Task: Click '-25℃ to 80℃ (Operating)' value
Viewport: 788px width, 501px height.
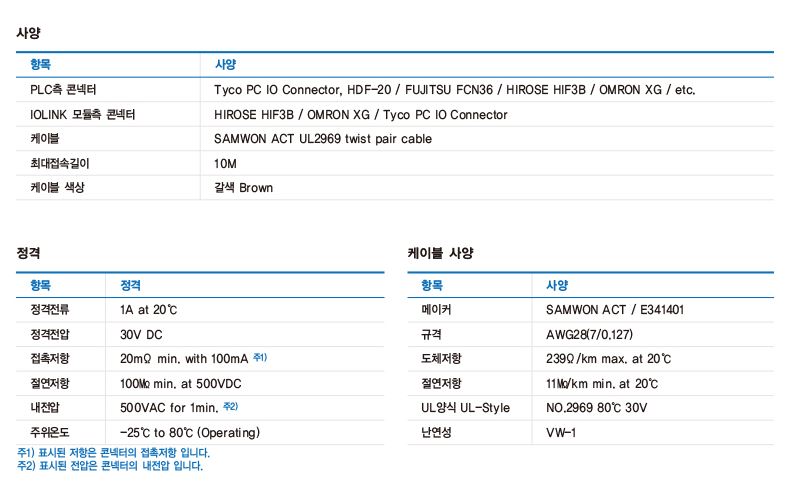Action: click(x=189, y=433)
